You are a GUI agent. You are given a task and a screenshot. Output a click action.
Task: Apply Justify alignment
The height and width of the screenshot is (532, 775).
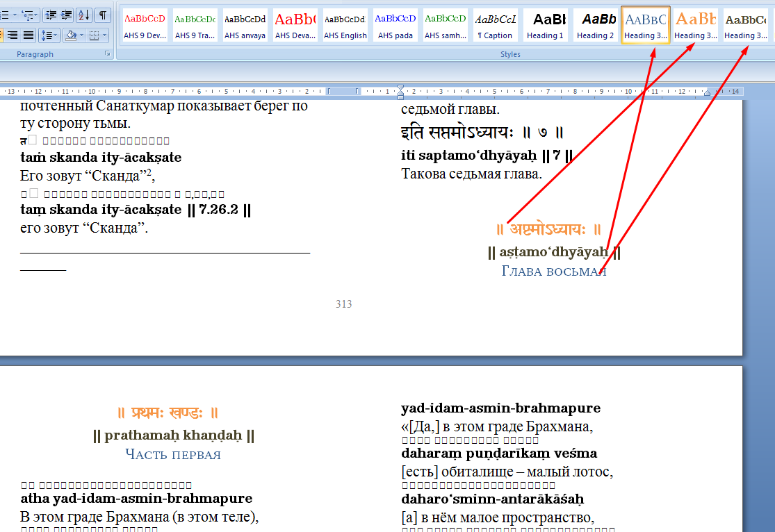pyautogui.click(x=28, y=35)
